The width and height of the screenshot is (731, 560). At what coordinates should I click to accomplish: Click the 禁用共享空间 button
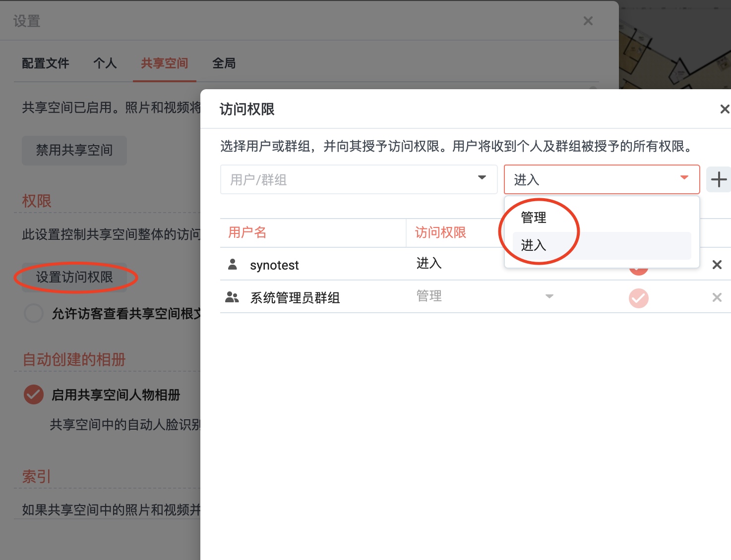(74, 150)
